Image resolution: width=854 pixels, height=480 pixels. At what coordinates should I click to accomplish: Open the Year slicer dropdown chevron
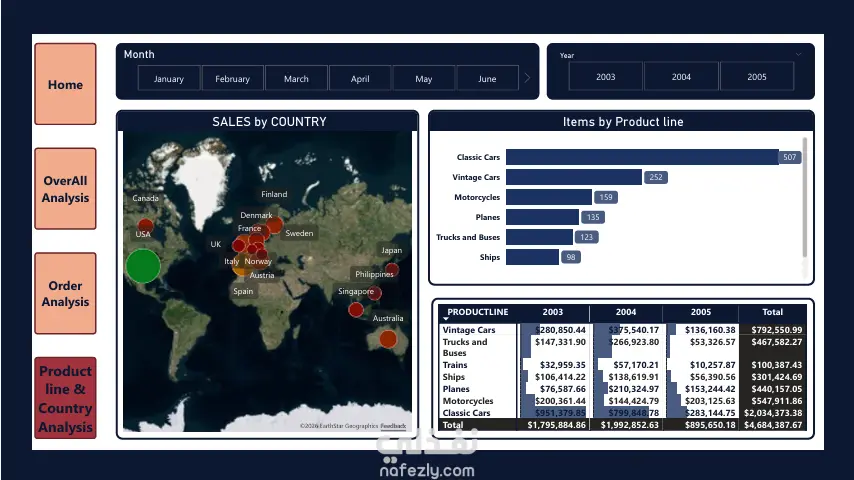(798, 54)
